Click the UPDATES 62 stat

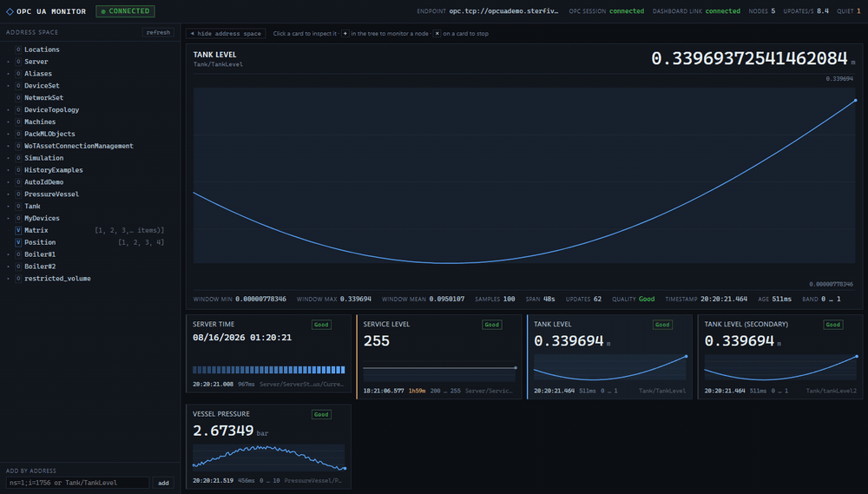(x=583, y=299)
